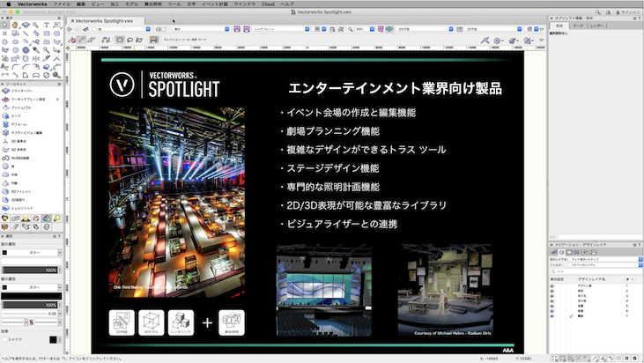Screen dimensions: 644x363
Task: Select the Rounded Rectangle tool
Action: tap(56, 33)
